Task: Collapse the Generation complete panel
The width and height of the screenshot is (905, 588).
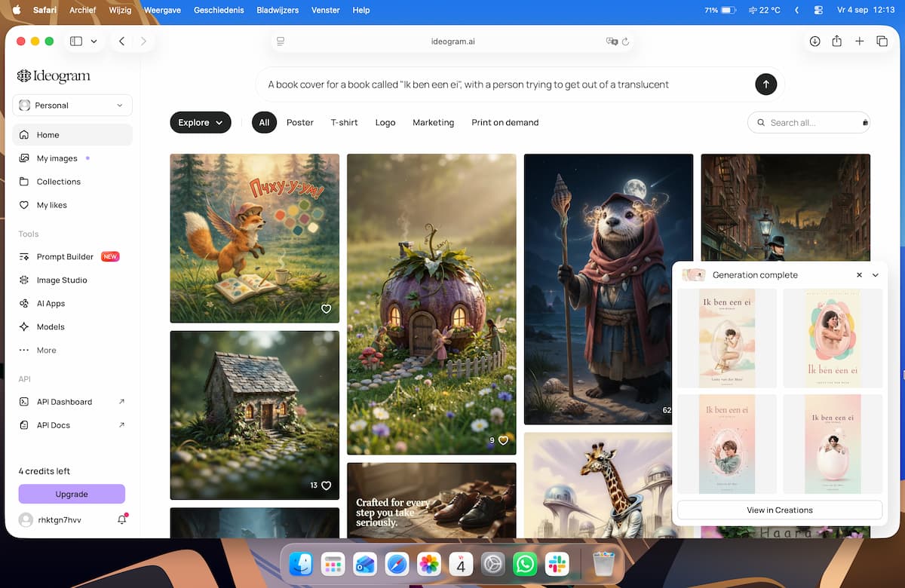Action: (876, 275)
